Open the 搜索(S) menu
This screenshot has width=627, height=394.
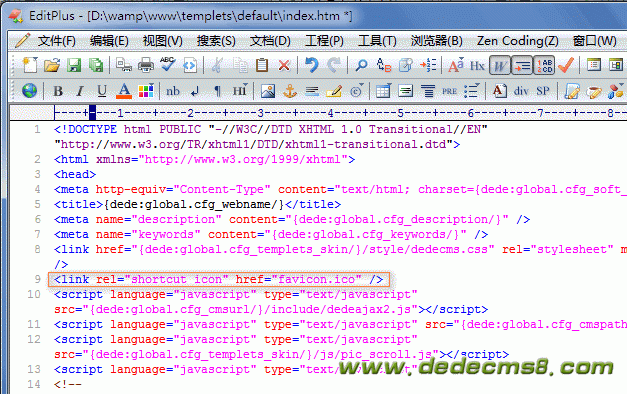[x=216, y=41]
